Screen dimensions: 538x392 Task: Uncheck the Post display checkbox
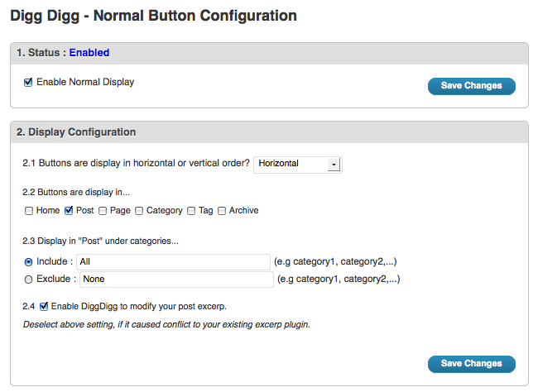[69, 211]
